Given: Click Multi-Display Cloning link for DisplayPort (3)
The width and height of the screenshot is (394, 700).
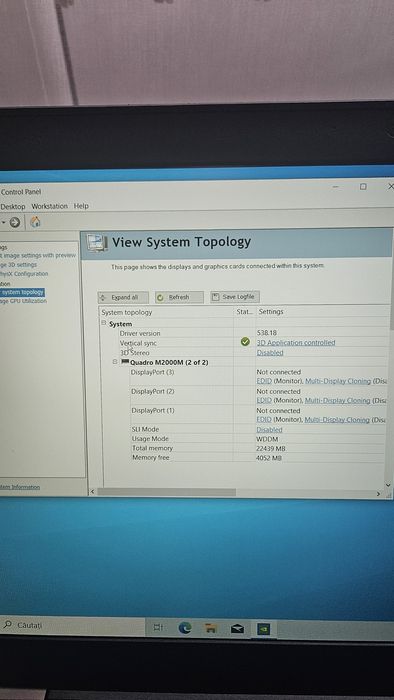Looking at the screenshot, I should pyautogui.click(x=338, y=381).
